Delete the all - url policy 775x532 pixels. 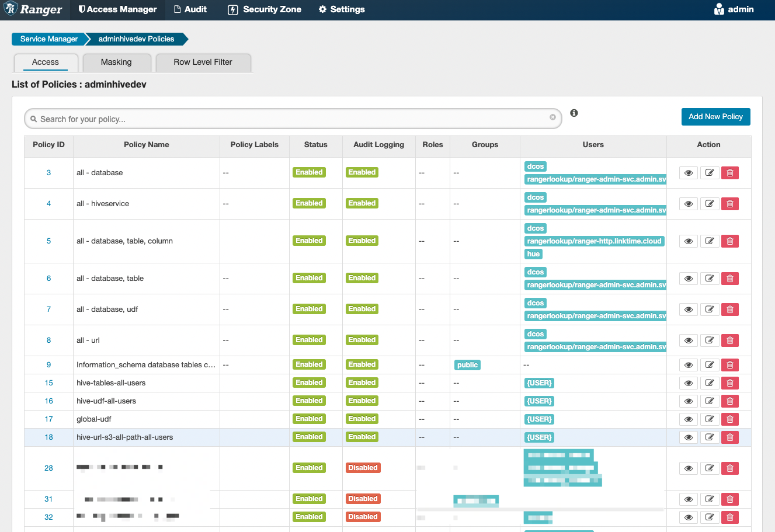[730, 340]
